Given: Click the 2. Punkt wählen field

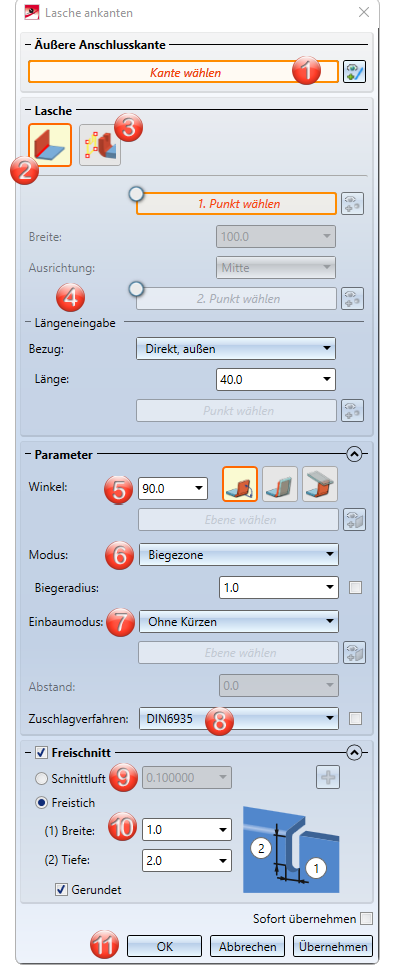Looking at the screenshot, I should pyautogui.click(x=237, y=298).
